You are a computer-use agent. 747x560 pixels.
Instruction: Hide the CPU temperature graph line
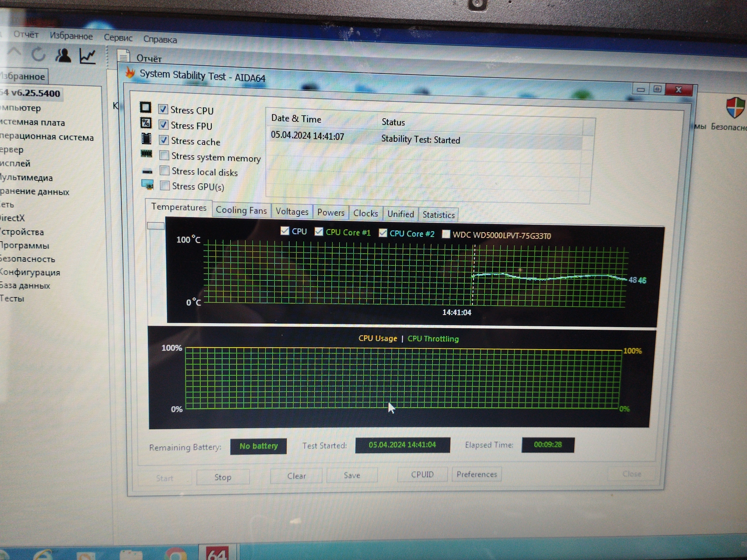(285, 231)
